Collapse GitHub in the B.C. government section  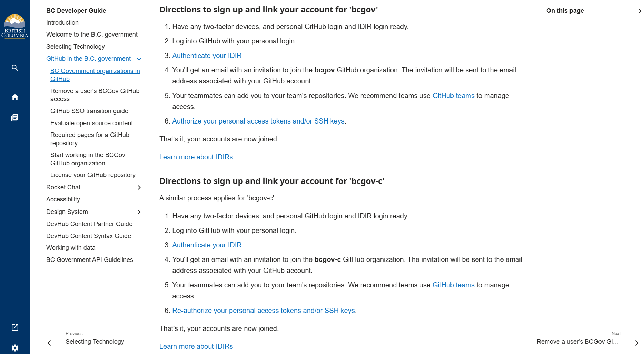click(x=139, y=59)
